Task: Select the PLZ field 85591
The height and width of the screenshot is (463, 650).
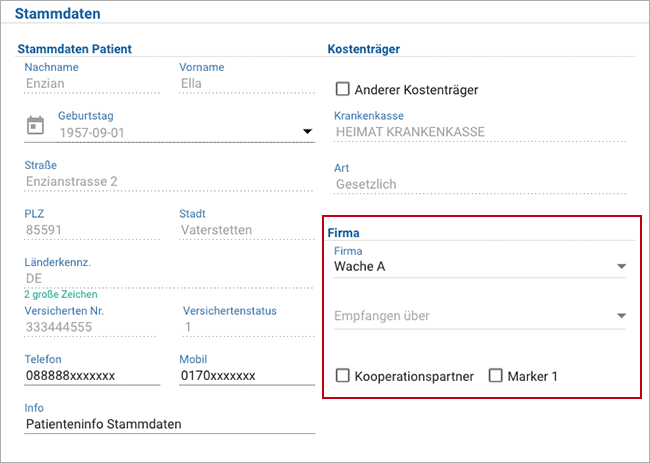Action: pos(92,230)
